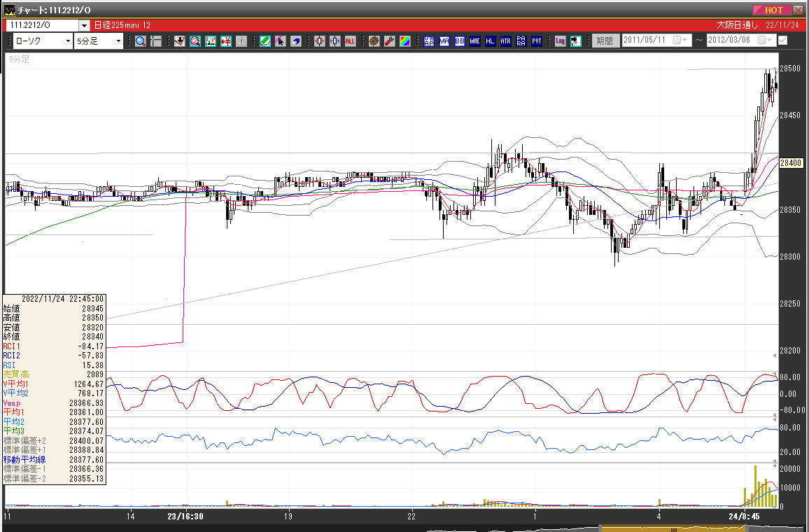Screen dimensions: 809x532
Task: Open the gear chart settings icon
Action: pyautogui.click(x=374, y=41)
